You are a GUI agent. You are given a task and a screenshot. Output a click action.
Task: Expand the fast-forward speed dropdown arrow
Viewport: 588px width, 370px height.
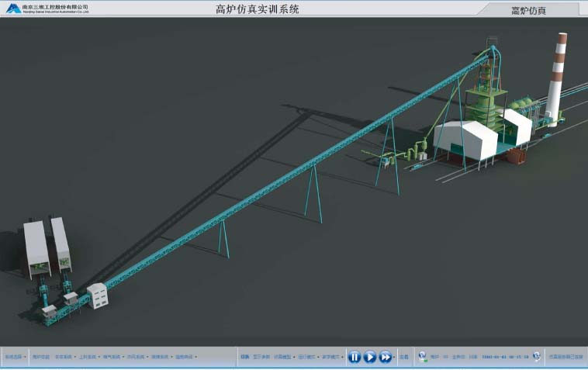(394, 358)
